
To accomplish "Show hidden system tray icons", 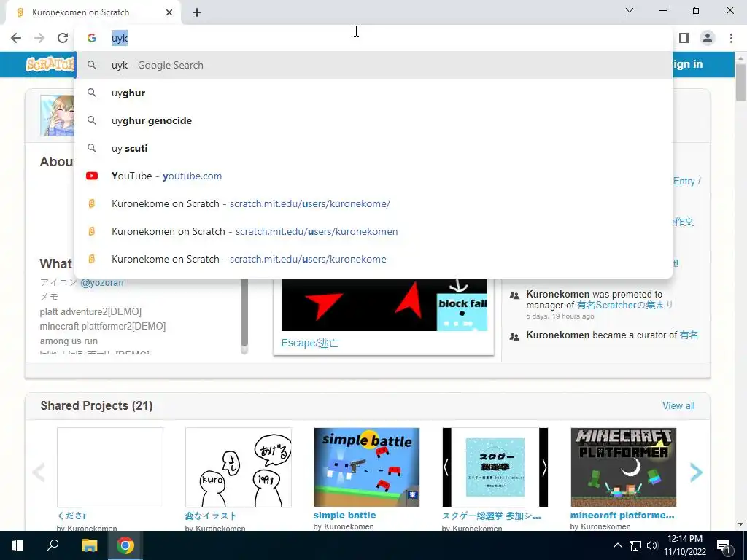I will (x=617, y=545).
